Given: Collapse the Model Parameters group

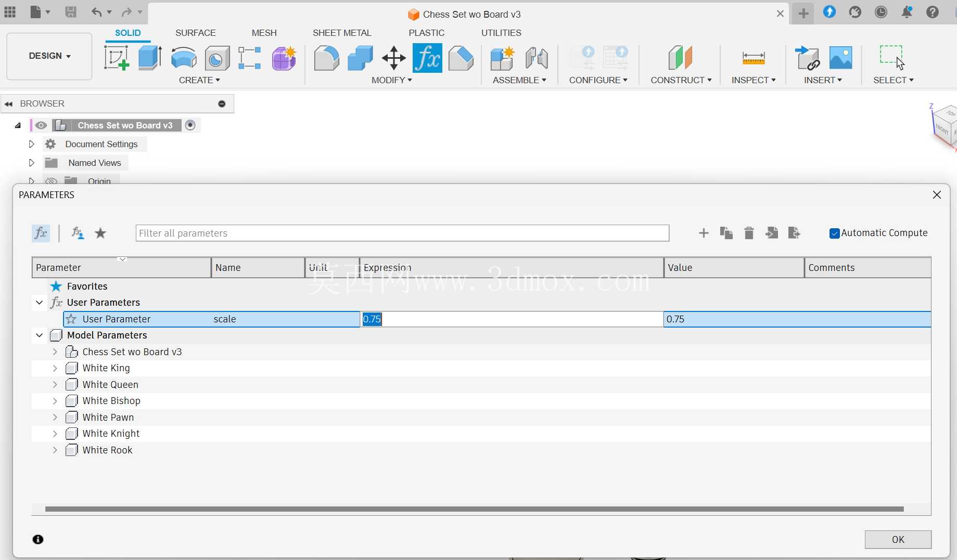Looking at the screenshot, I should [x=39, y=335].
